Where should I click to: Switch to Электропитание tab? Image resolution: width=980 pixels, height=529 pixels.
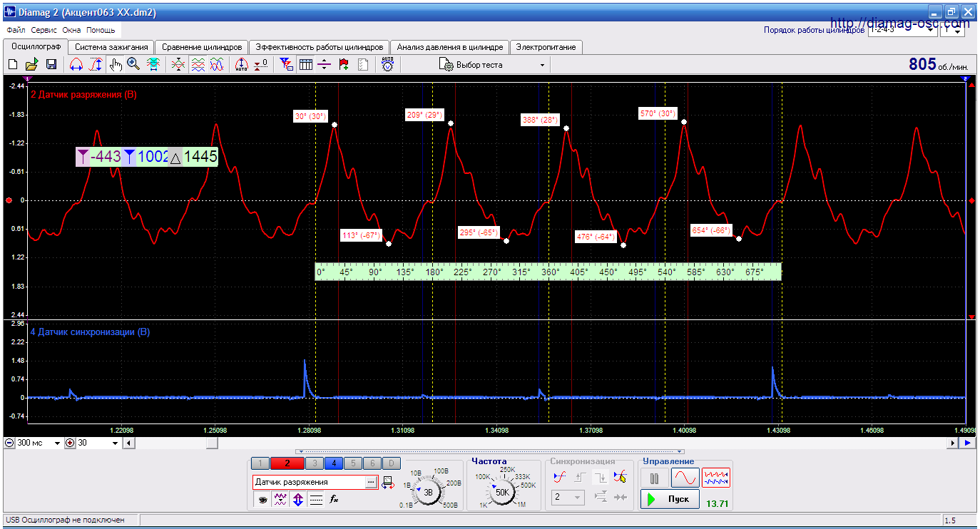(x=546, y=47)
